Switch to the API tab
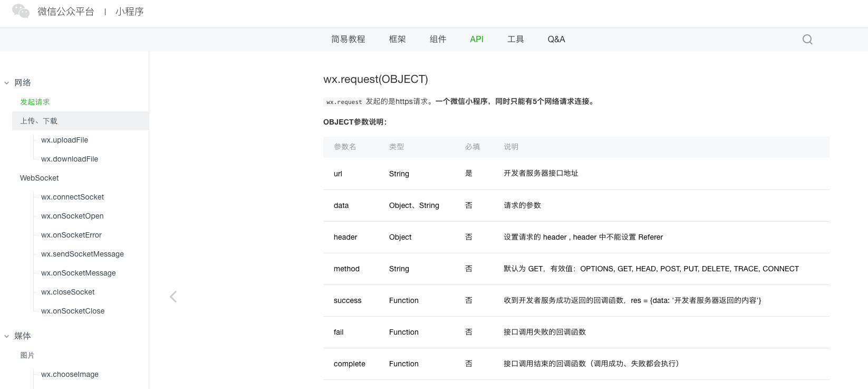Viewport: 868px width, 389px height. pyautogui.click(x=476, y=39)
